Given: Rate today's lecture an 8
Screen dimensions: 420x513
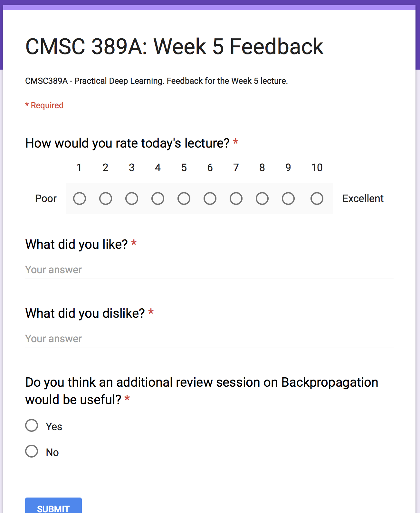Looking at the screenshot, I should coord(262,198).
